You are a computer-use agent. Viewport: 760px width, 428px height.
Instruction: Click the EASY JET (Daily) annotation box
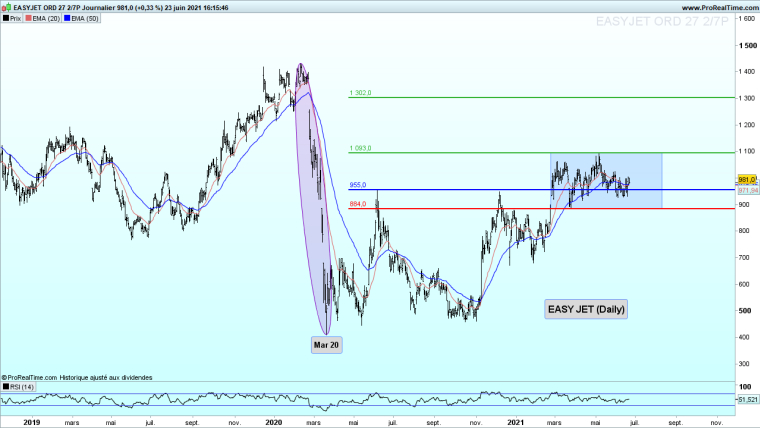(x=586, y=309)
